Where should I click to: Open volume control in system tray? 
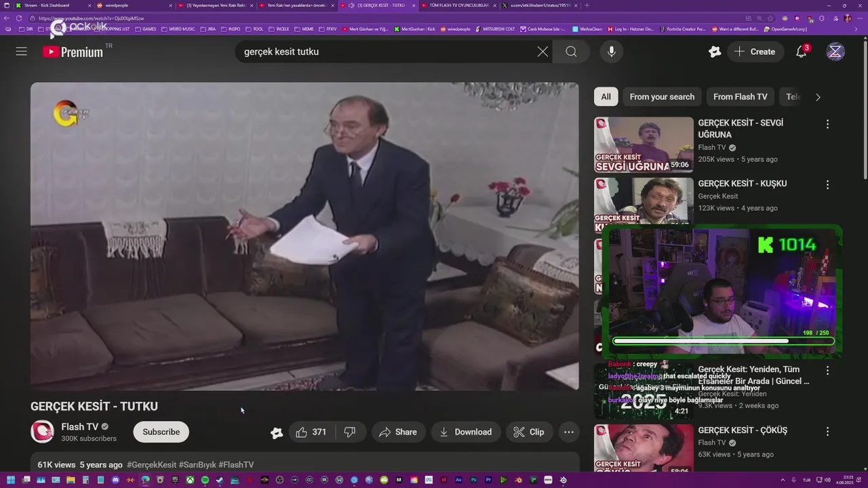point(827,481)
